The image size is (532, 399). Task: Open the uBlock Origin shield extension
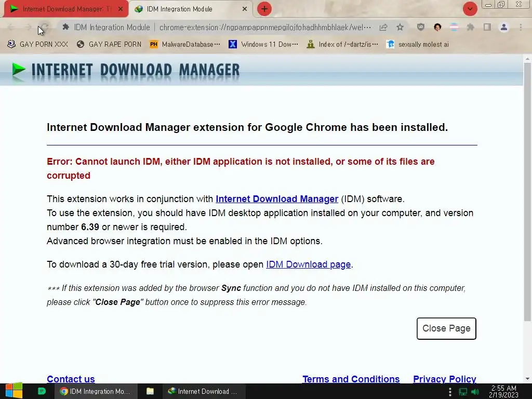(x=421, y=27)
